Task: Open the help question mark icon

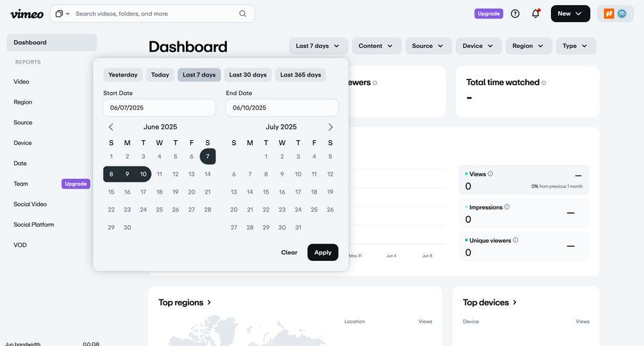Action: (x=515, y=14)
